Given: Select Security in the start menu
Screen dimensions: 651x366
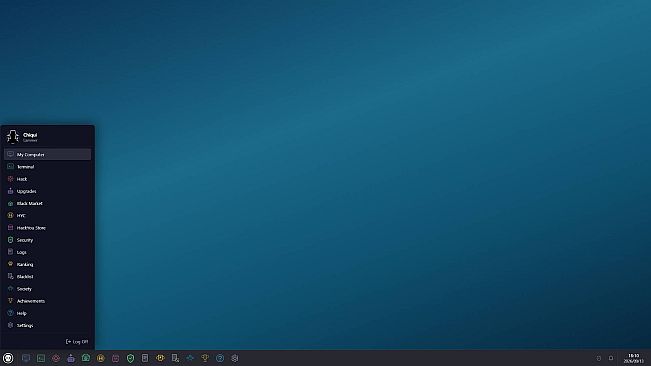Looking at the screenshot, I should click(x=47, y=240).
